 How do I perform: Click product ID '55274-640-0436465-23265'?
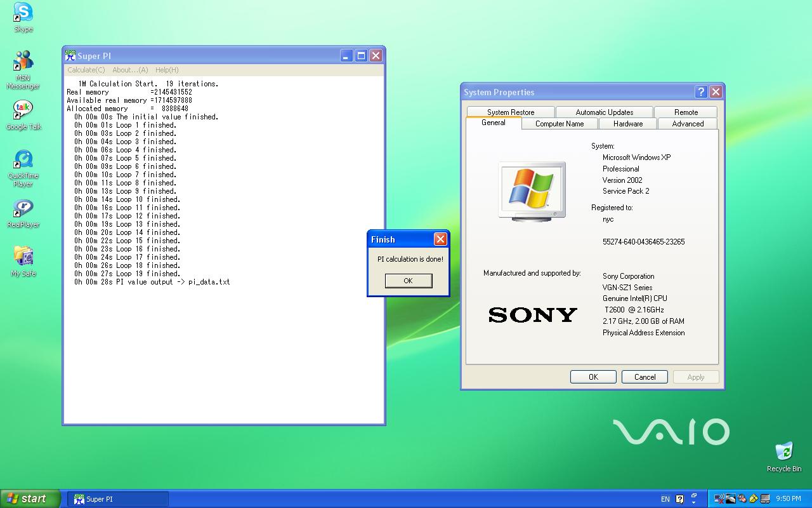pyautogui.click(x=643, y=242)
